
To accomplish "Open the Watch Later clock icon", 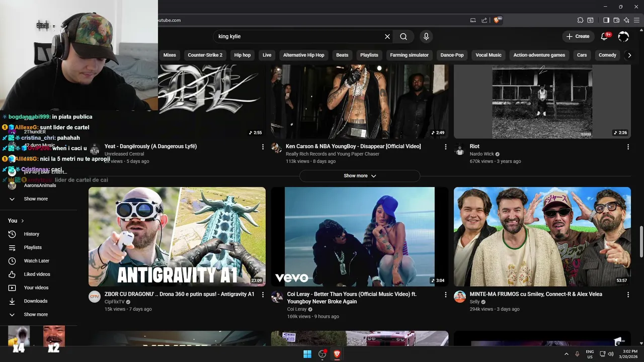I will [12, 261].
